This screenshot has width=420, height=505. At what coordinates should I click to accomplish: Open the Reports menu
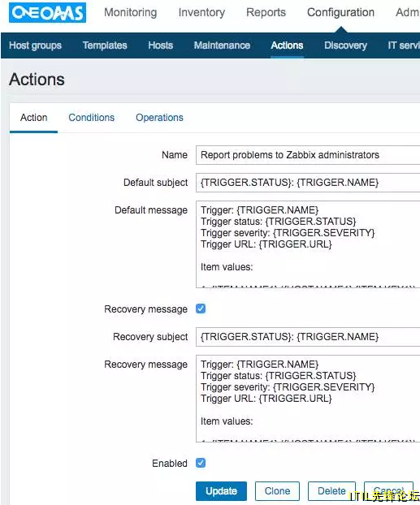point(266,12)
